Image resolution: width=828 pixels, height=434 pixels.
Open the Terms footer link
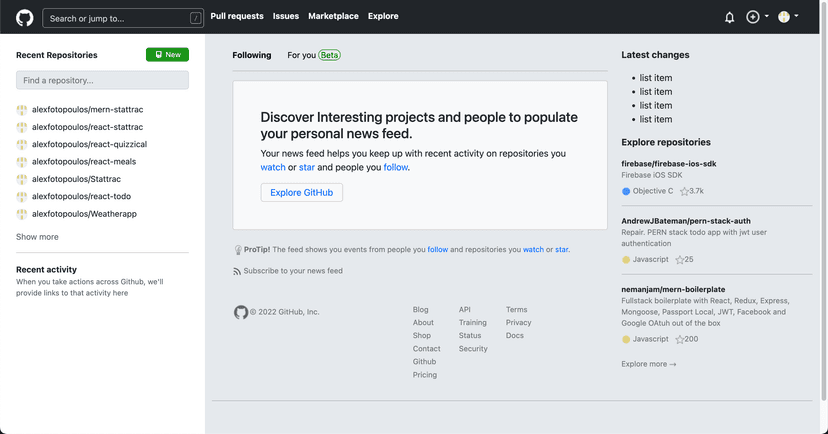[516, 309]
